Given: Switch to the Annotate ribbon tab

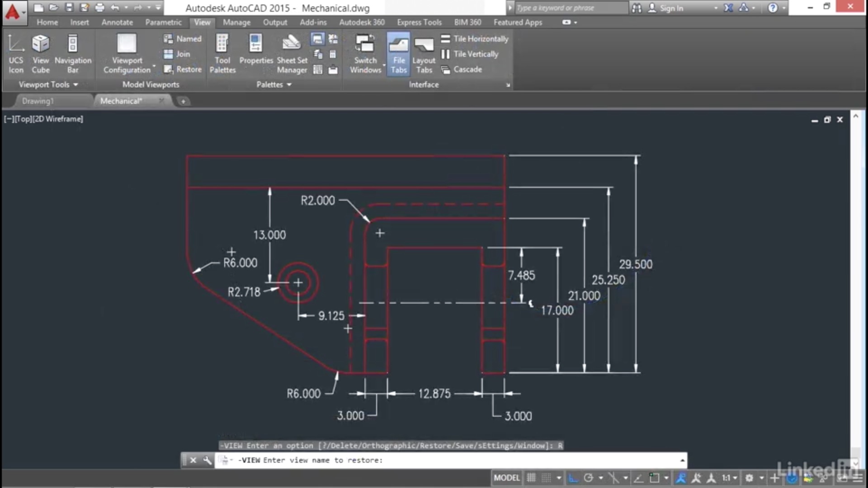Looking at the screenshot, I should [x=117, y=22].
